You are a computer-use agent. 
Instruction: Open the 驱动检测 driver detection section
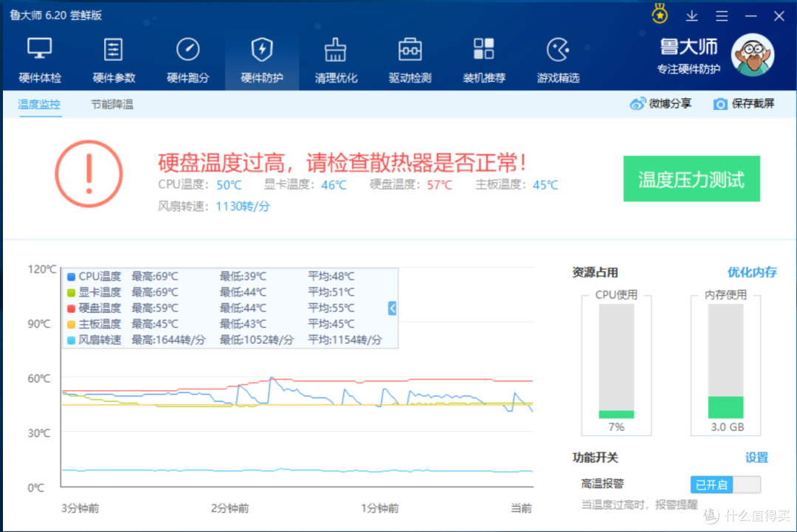click(x=410, y=61)
